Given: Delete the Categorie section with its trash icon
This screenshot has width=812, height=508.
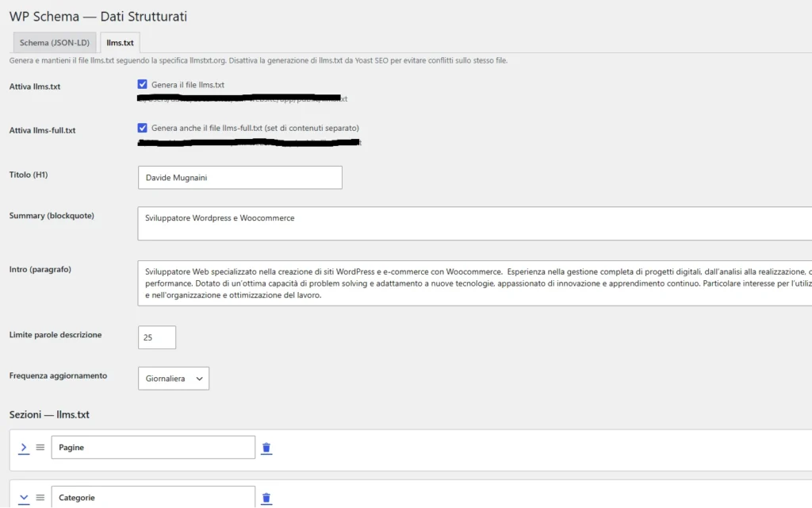Looking at the screenshot, I should pyautogui.click(x=266, y=498).
